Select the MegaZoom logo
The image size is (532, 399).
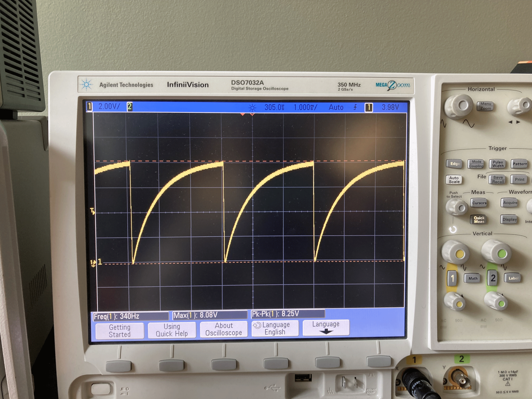[393, 85]
